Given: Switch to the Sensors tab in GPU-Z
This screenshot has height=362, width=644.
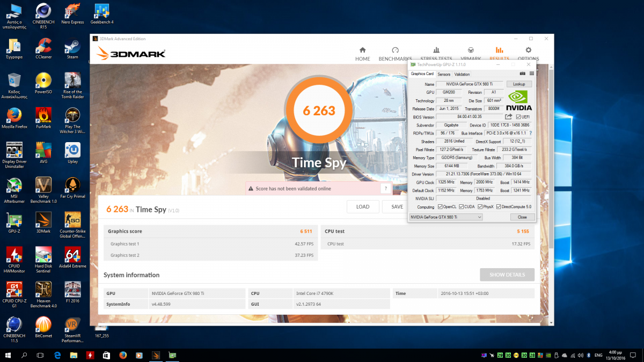Looking at the screenshot, I should point(444,74).
